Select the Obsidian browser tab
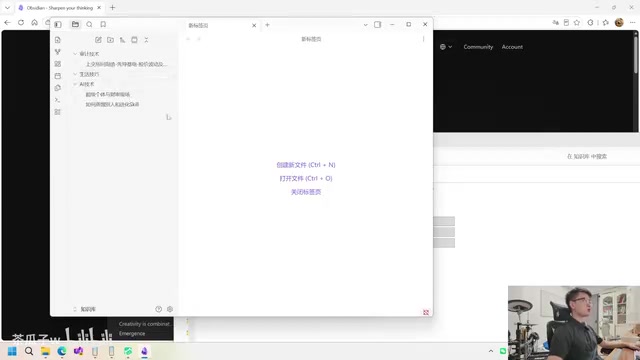 60,8
